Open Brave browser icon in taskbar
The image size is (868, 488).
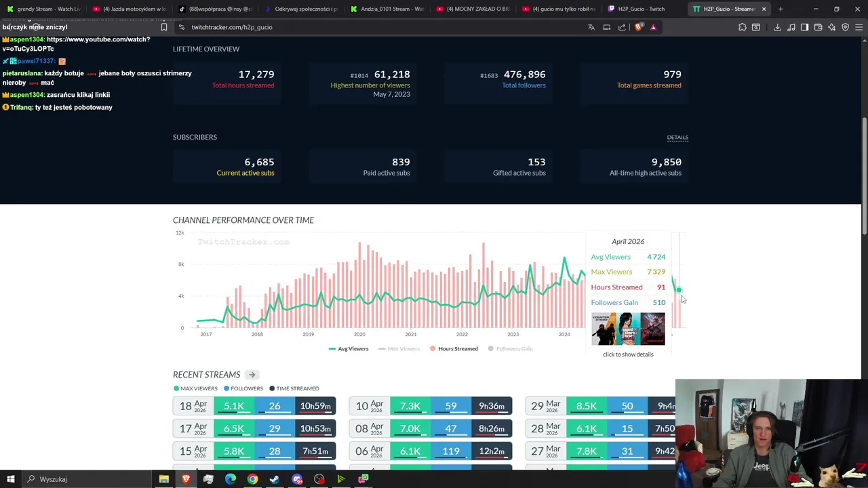click(186, 479)
